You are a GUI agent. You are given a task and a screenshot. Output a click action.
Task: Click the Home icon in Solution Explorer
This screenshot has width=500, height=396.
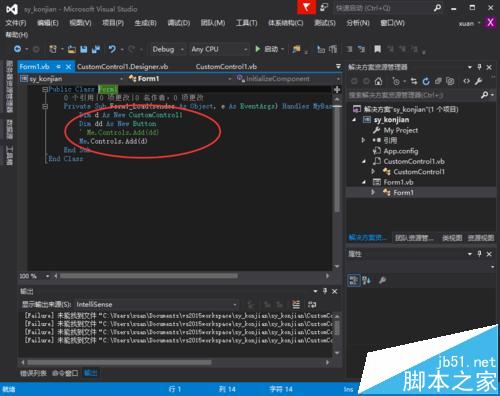[x=378, y=81]
